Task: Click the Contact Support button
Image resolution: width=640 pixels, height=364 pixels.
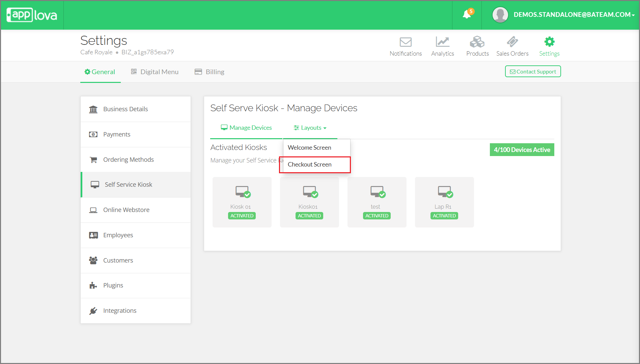Action: click(x=533, y=71)
